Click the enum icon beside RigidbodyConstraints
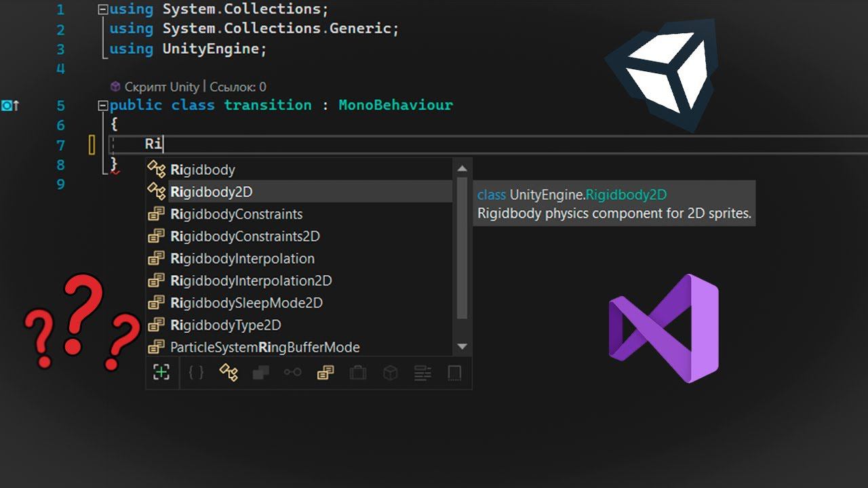 tap(157, 214)
